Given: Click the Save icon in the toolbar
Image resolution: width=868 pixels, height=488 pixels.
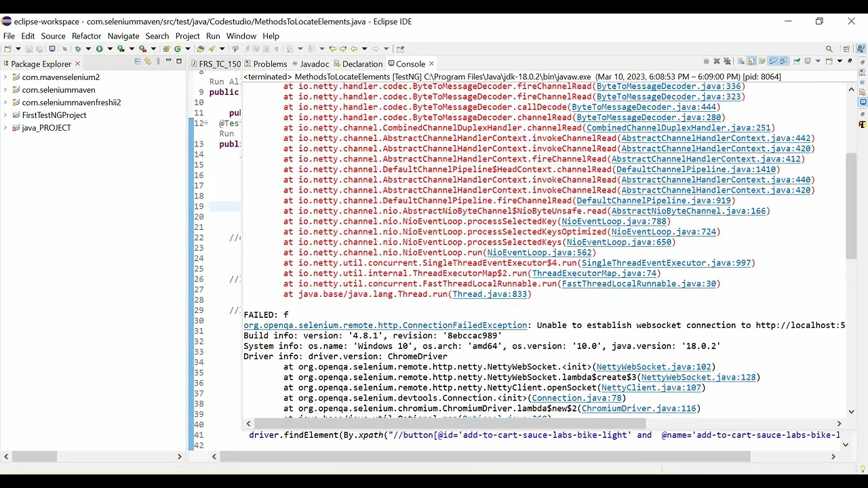Looking at the screenshot, I should click(x=28, y=49).
